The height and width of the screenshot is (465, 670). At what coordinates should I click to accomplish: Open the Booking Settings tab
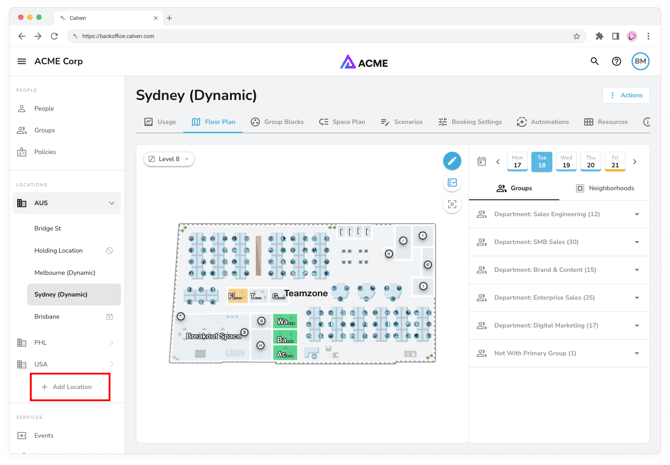[469, 122]
